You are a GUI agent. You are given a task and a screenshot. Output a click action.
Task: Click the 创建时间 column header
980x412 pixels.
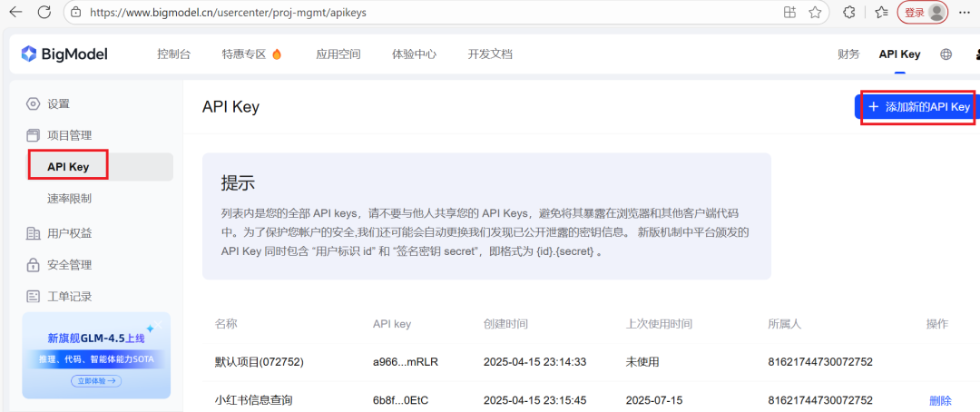[505, 324]
